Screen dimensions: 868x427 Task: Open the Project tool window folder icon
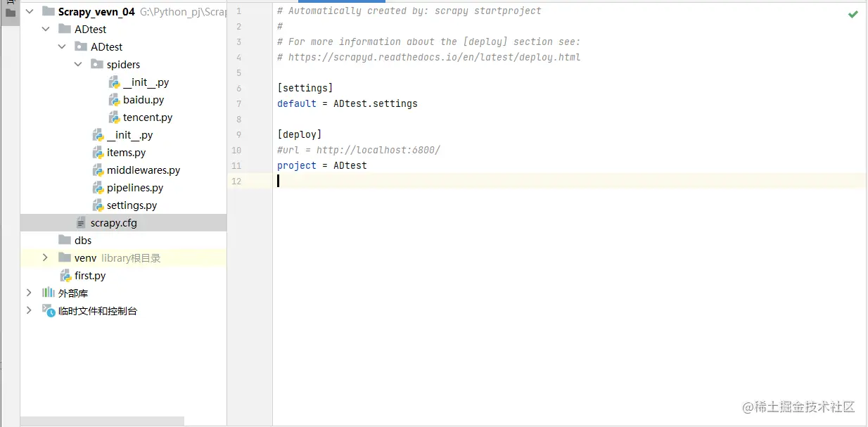click(11, 12)
